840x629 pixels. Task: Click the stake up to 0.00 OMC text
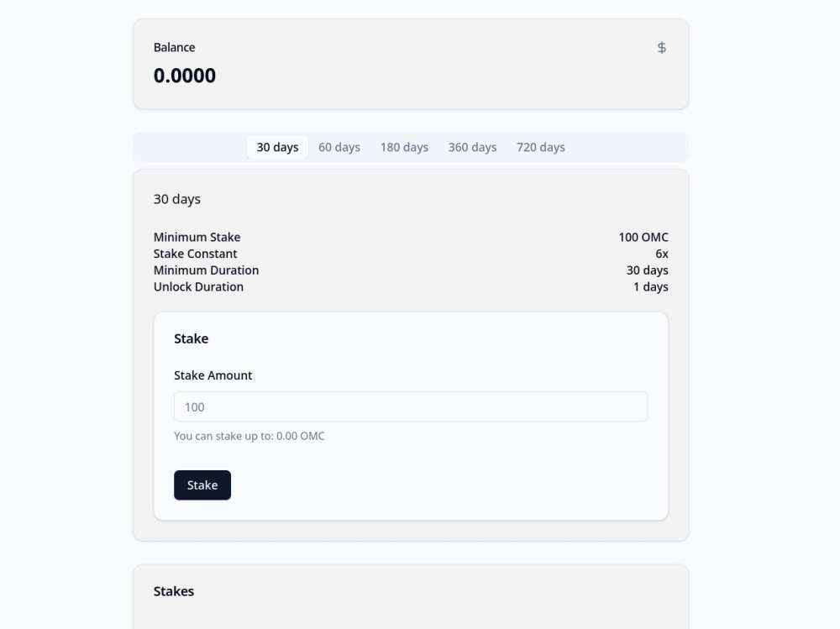pyautogui.click(x=249, y=436)
